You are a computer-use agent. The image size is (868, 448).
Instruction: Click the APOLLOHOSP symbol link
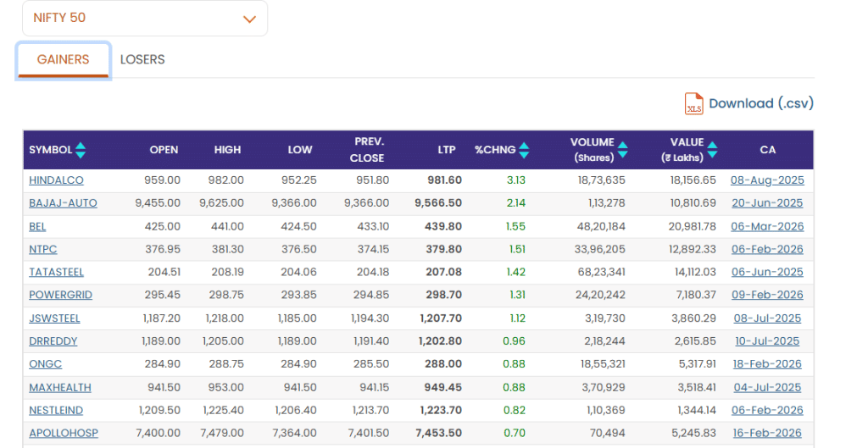pos(64,433)
